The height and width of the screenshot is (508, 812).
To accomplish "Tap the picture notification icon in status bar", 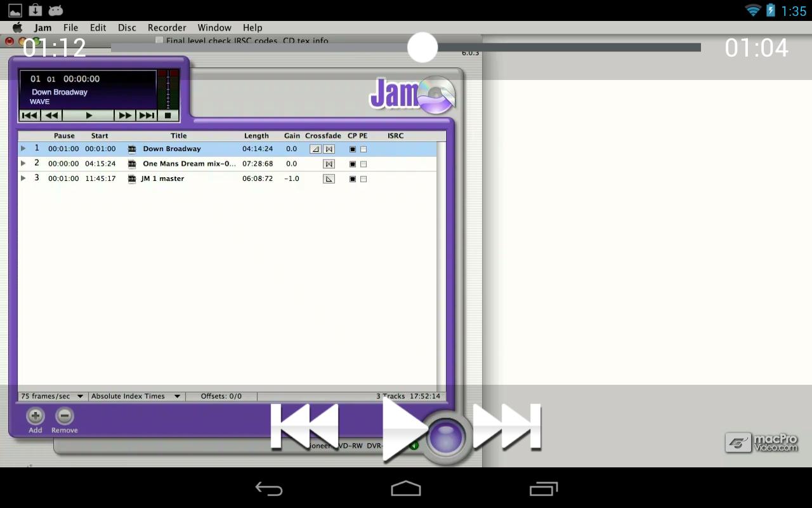I will coord(15,10).
